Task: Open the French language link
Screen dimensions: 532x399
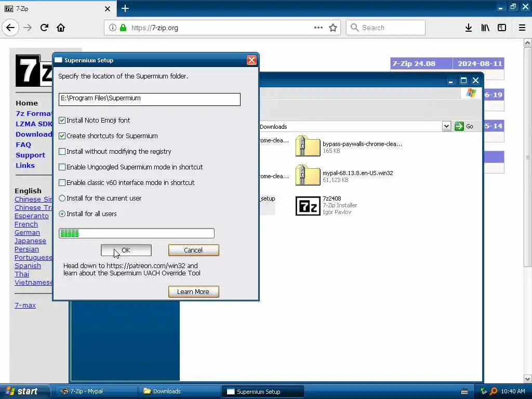Action: point(26,224)
